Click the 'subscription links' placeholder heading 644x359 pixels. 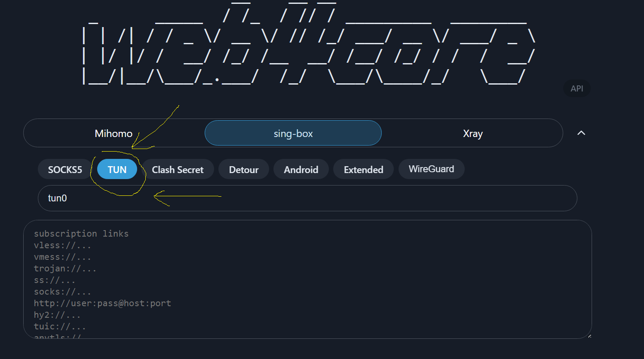pyautogui.click(x=81, y=234)
